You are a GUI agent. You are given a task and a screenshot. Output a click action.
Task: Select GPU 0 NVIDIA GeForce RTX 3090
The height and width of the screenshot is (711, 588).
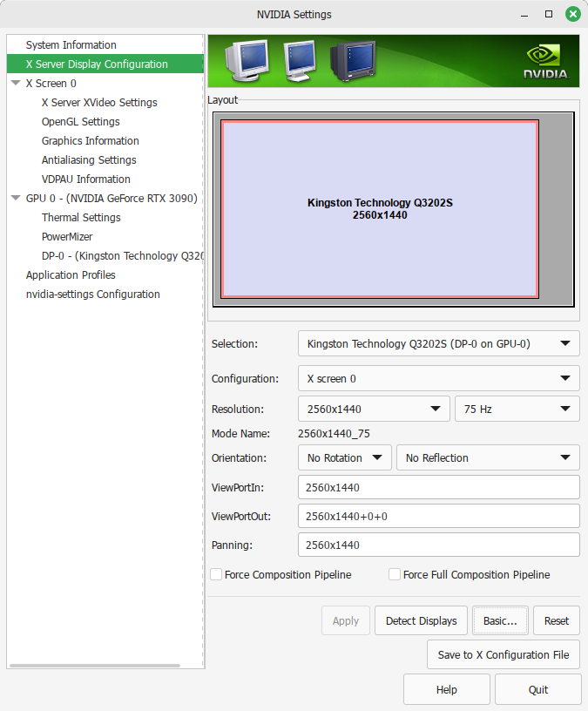[112, 198]
